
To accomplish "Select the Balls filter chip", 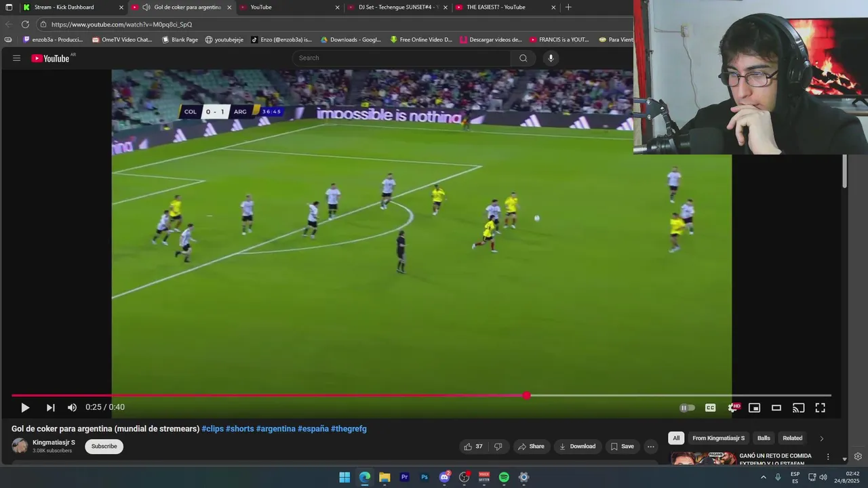I will [x=764, y=438].
